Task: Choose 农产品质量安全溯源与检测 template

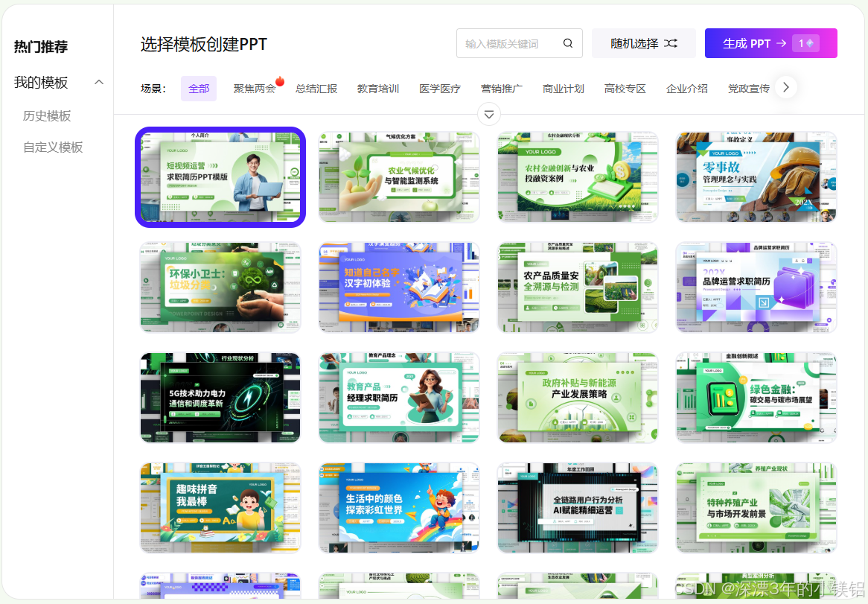Action: tap(578, 287)
